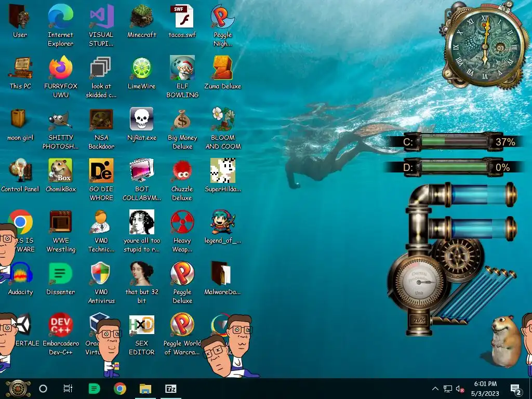This screenshot has height=399, width=532.
Task: Launch Peggle World of Warcra... shortcut
Action: [x=182, y=335]
